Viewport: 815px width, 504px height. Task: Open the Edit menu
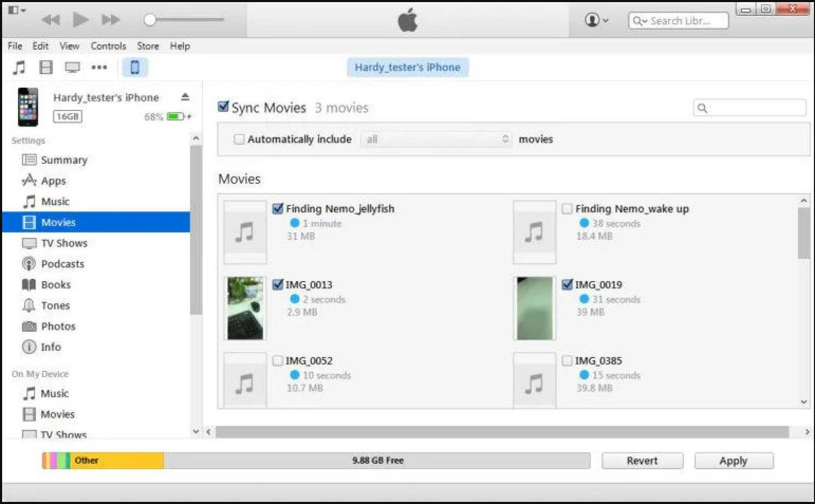(40, 46)
